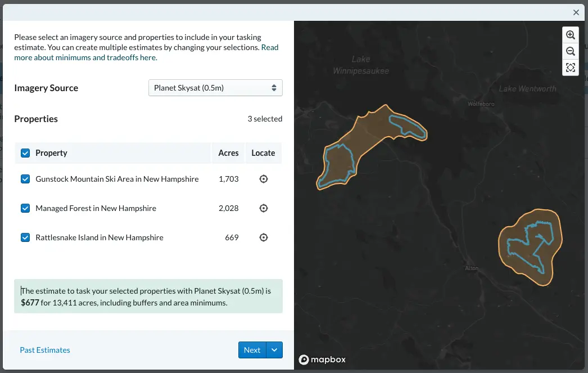Click the Imagery Source heading
The width and height of the screenshot is (588, 373).
[x=46, y=88]
